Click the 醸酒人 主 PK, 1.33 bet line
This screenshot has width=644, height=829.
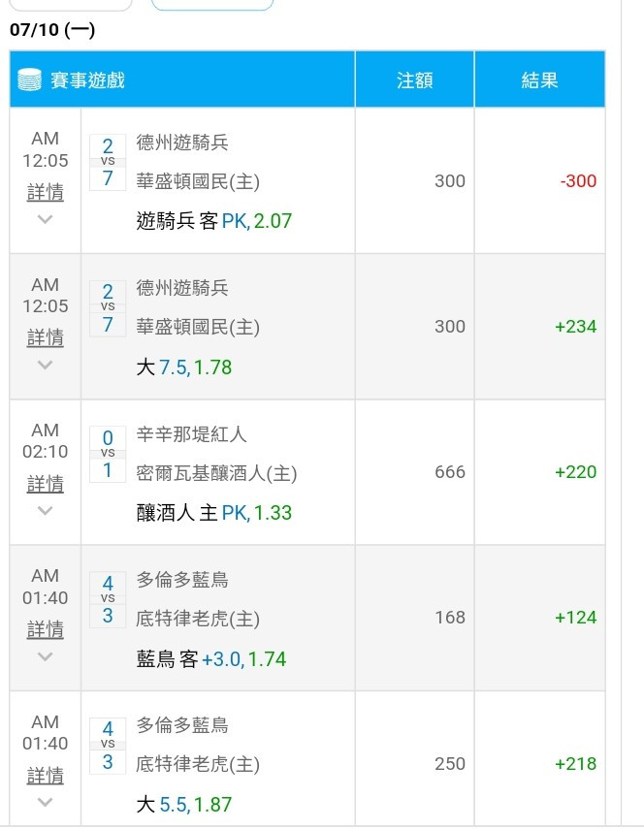(x=214, y=513)
